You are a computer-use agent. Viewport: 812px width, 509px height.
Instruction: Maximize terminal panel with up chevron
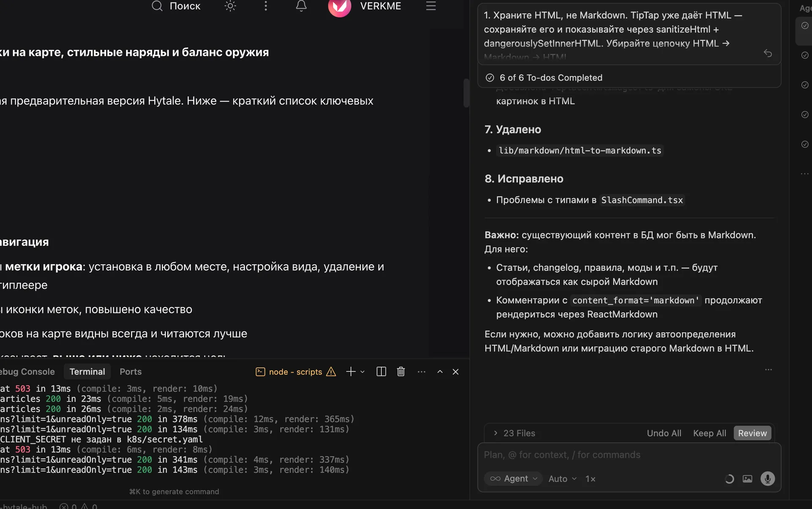pos(440,372)
